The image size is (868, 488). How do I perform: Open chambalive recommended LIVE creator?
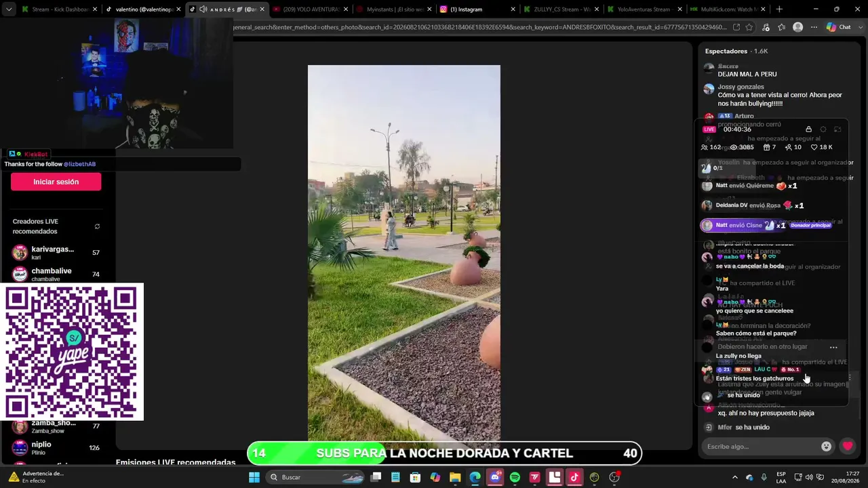[x=56, y=274]
